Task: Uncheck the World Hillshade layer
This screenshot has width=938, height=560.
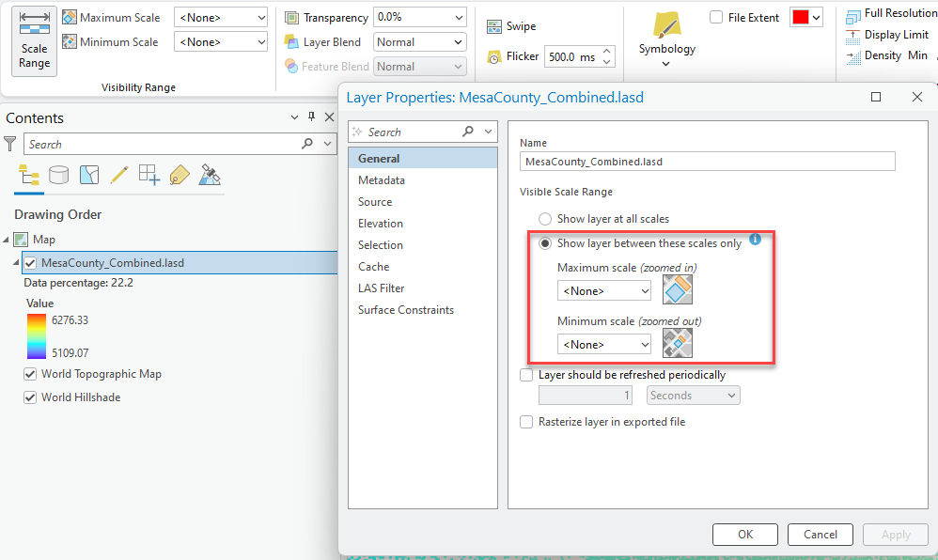Action: coord(31,397)
